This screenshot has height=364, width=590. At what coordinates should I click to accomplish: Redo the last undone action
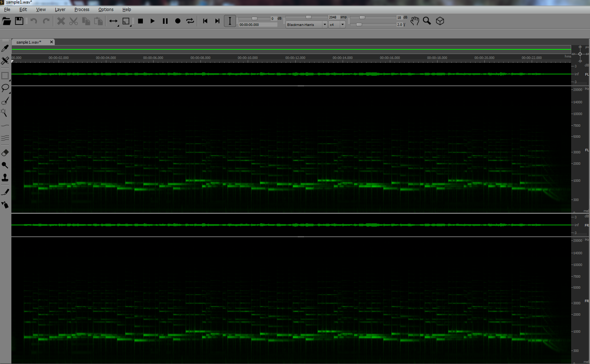click(46, 21)
